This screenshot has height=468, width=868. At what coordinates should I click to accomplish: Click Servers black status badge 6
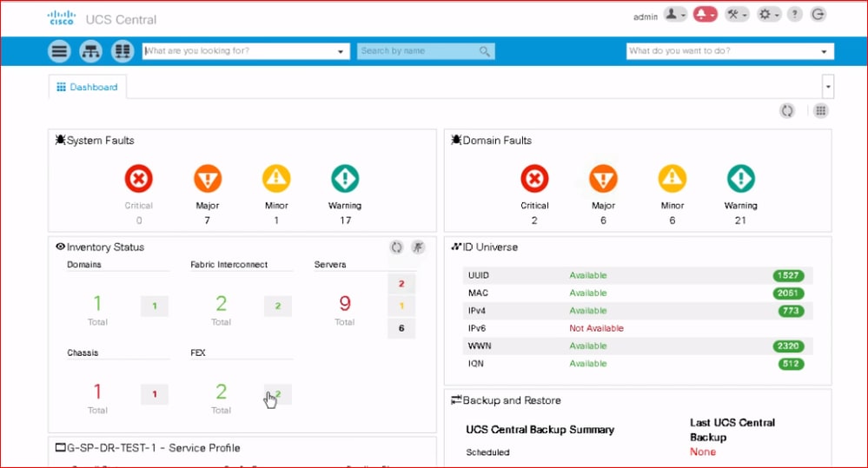[x=401, y=328]
